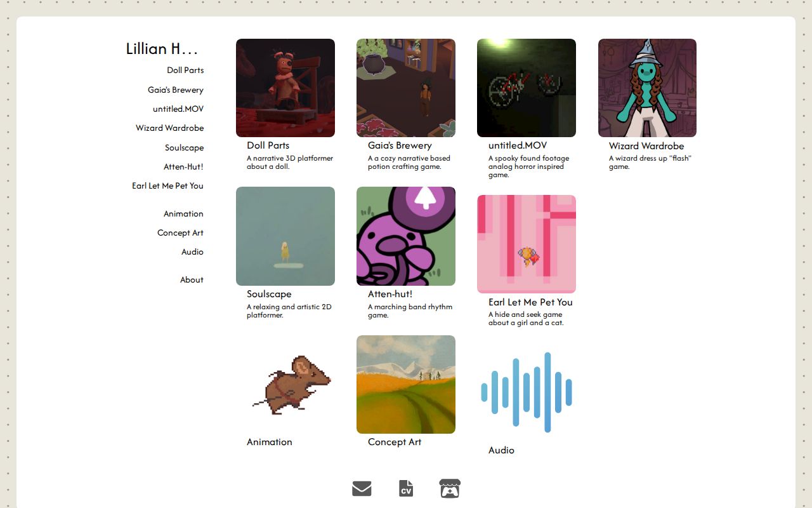Click the blue audio waveform icon
The width and height of the screenshot is (812, 508).
click(x=527, y=392)
